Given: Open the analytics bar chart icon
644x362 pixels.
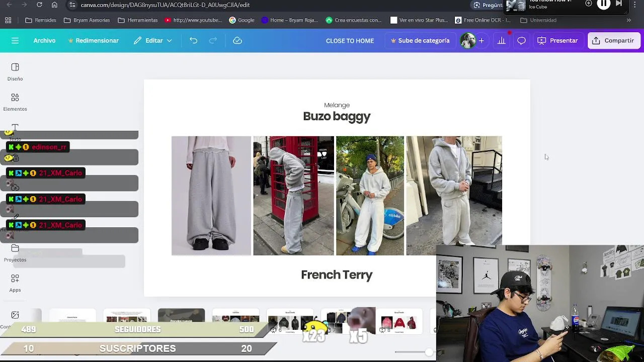Looking at the screenshot, I should coord(502,41).
